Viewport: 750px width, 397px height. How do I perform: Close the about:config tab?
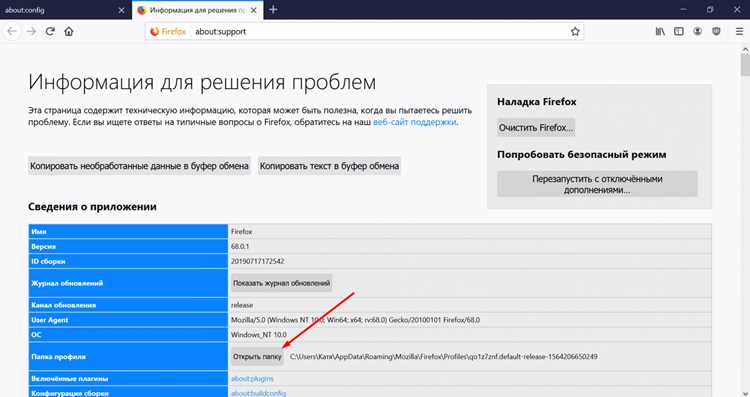(121, 10)
